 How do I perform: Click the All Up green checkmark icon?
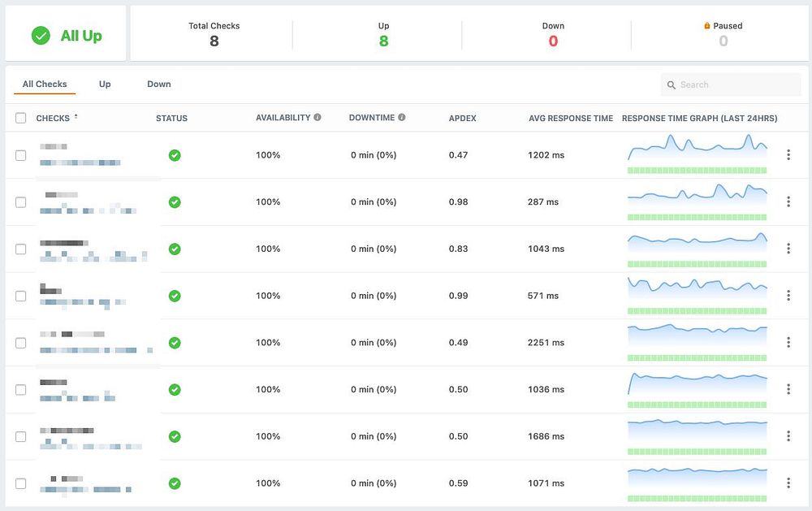(41, 35)
